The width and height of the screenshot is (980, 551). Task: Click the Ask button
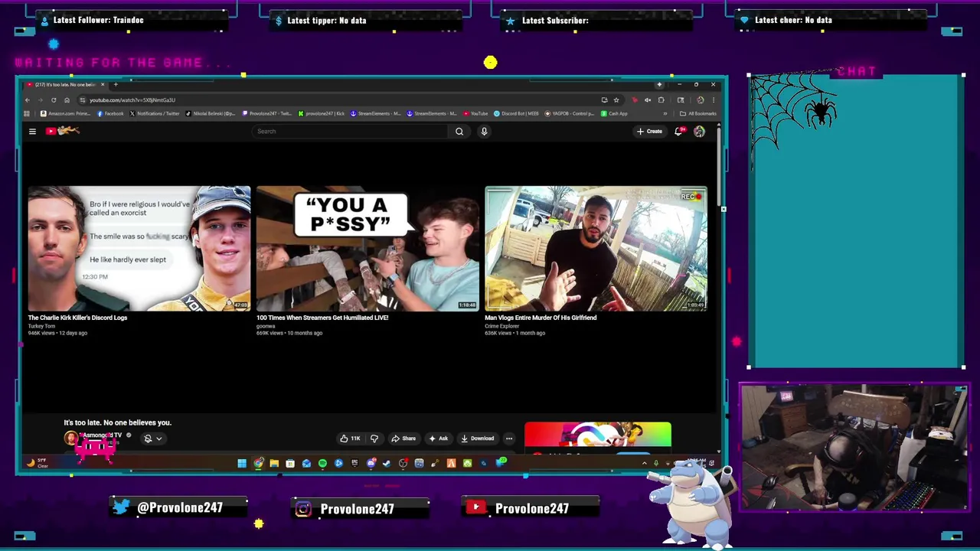439,439
